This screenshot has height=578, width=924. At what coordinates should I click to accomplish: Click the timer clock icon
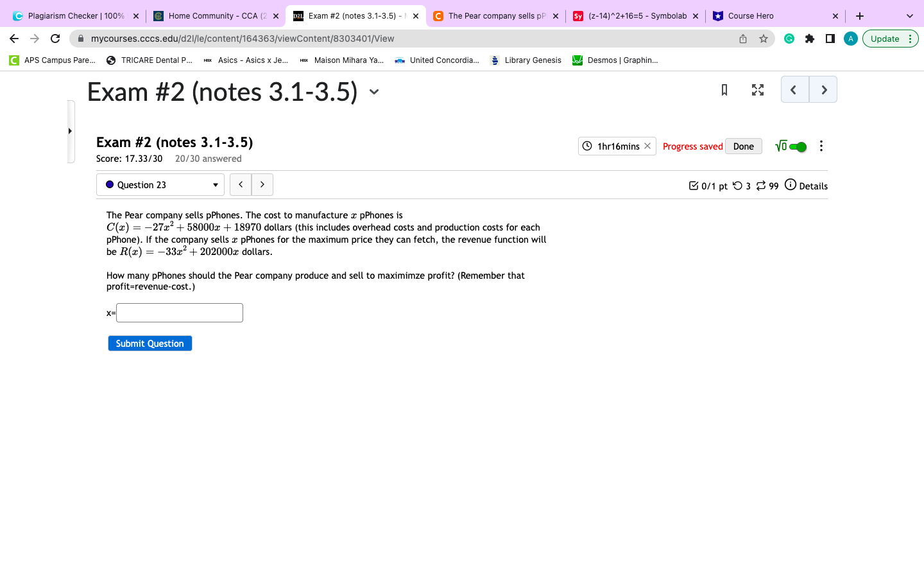(587, 146)
